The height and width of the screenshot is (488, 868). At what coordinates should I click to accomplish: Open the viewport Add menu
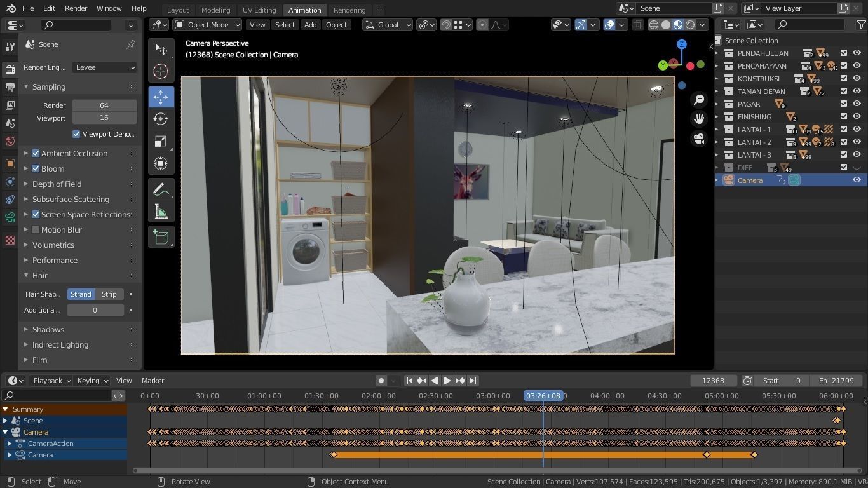click(x=310, y=25)
